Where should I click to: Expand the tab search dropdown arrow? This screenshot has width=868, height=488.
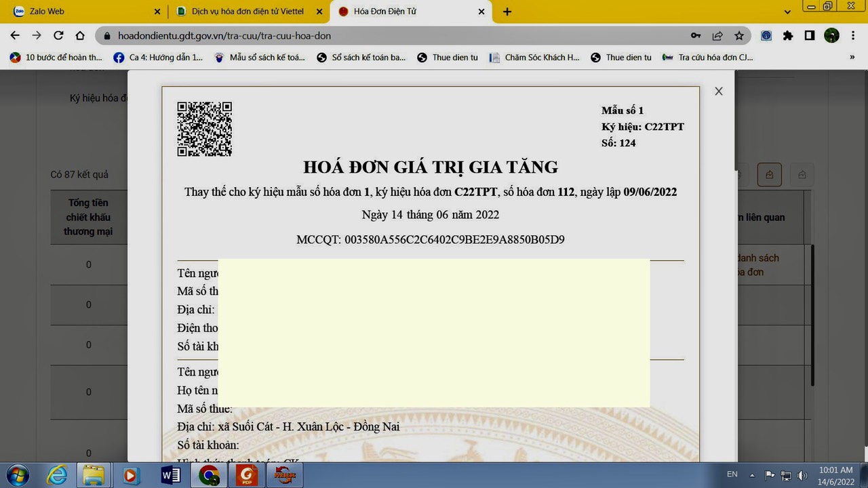pyautogui.click(x=787, y=12)
